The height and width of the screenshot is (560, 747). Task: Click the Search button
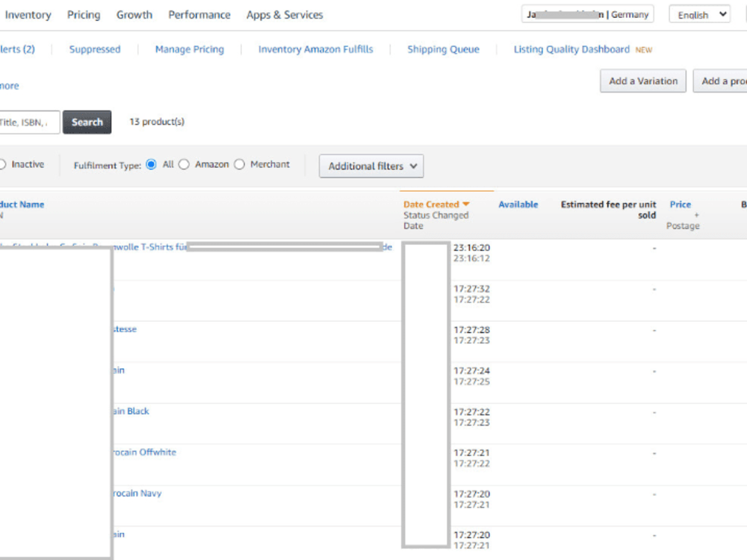[x=87, y=122]
